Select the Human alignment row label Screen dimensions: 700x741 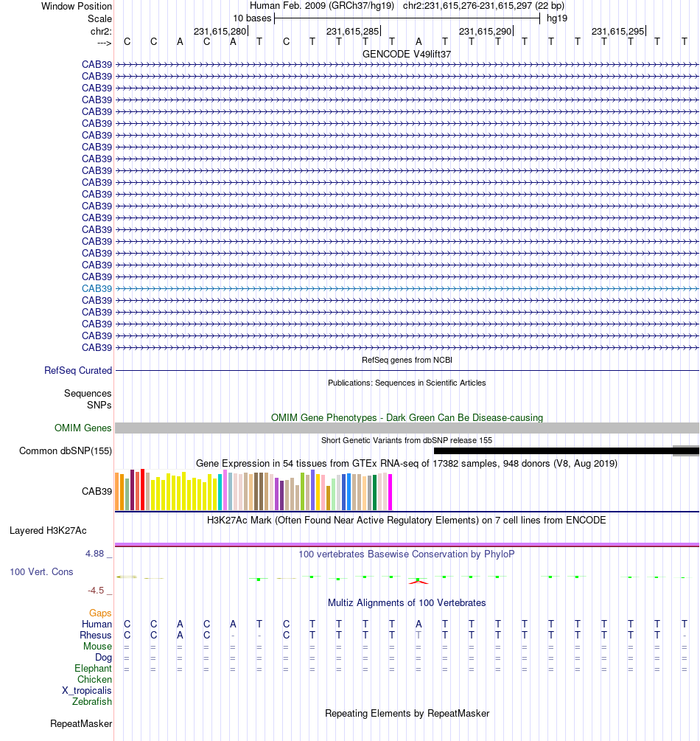tap(97, 625)
